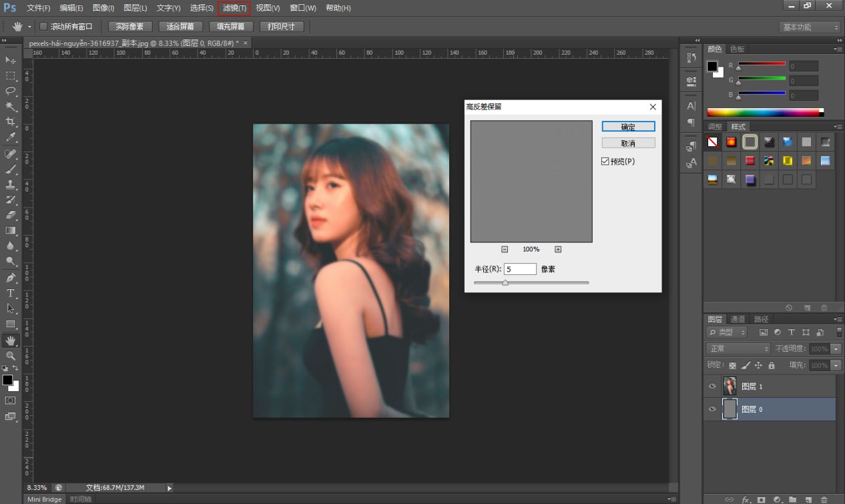Image resolution: width=845 pixels, height=504 pixels.
Task: Open the 滤镜(T) menu
Action: tap(234, 8)
